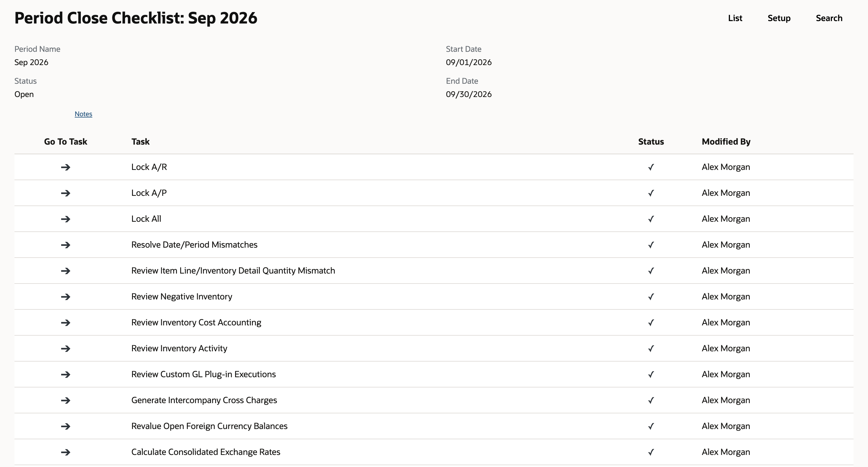Click the Go To Task arrow for Lock A/R
The height and width of the screenshot is (467, 868).
65,167
